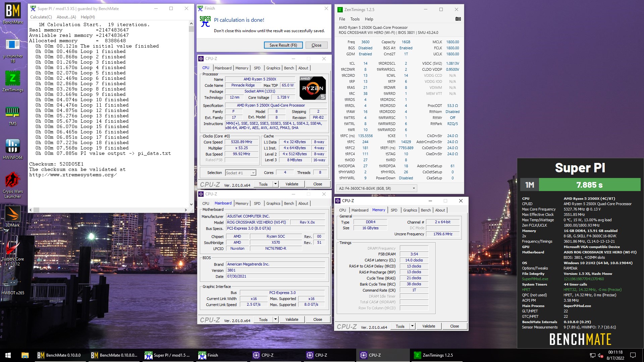Switch to SPD tab in top CPU-Z window

[257, 68]
